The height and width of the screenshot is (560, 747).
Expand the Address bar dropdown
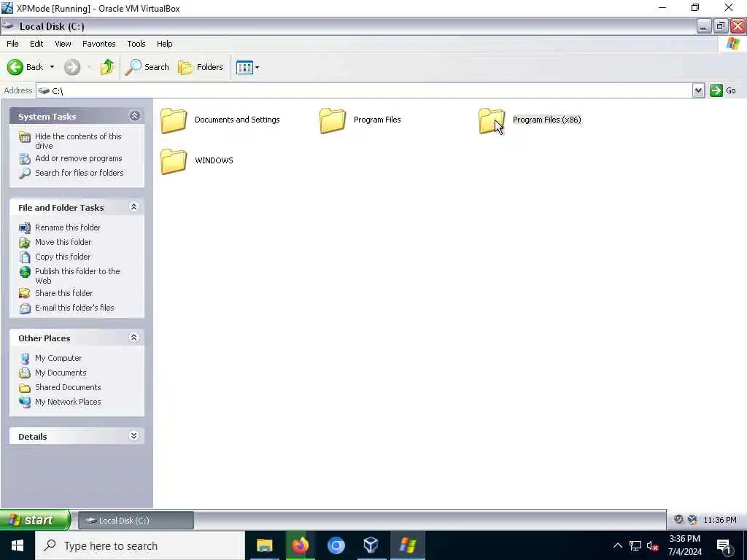pos(698,90)
